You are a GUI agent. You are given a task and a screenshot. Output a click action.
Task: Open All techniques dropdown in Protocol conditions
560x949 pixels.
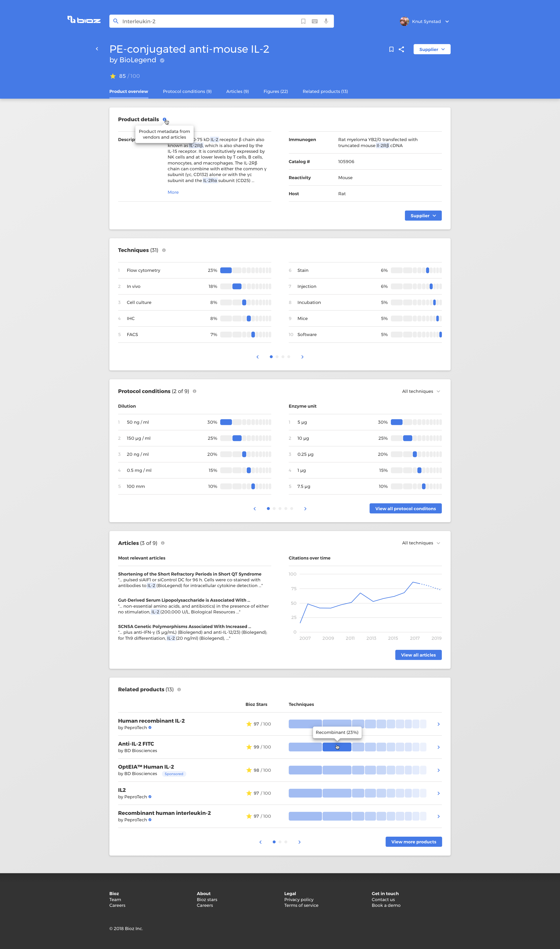(421, 391)
